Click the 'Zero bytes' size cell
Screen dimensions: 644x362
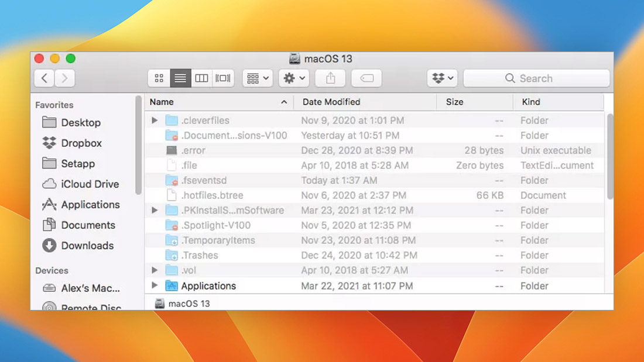coord(479,166)
